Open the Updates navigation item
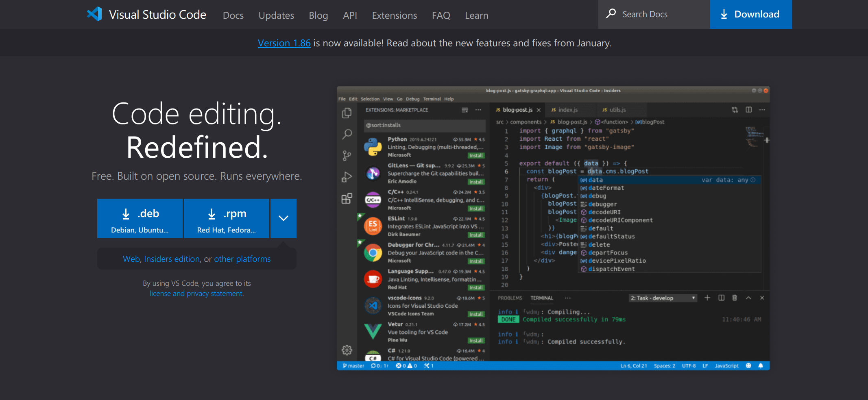868x400 pixels. 276,15
